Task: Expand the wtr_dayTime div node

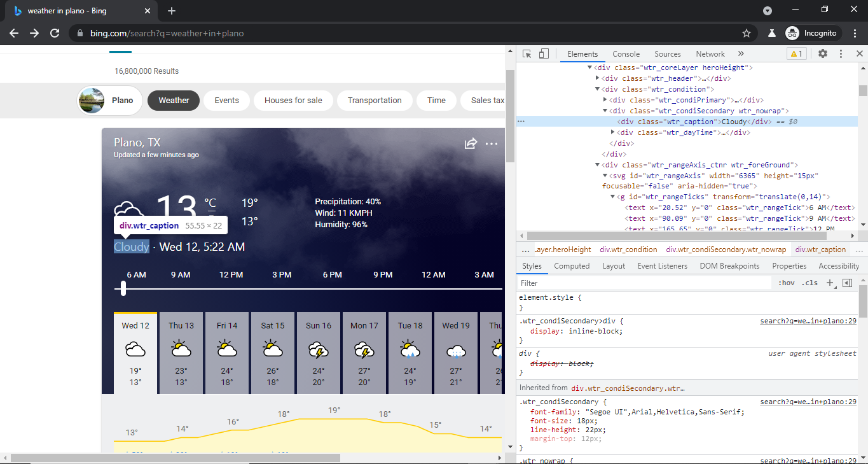Action: 612,132
